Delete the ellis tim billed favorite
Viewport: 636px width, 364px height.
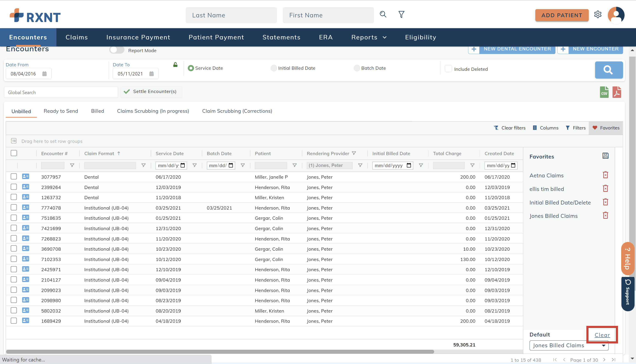point(605,188)
